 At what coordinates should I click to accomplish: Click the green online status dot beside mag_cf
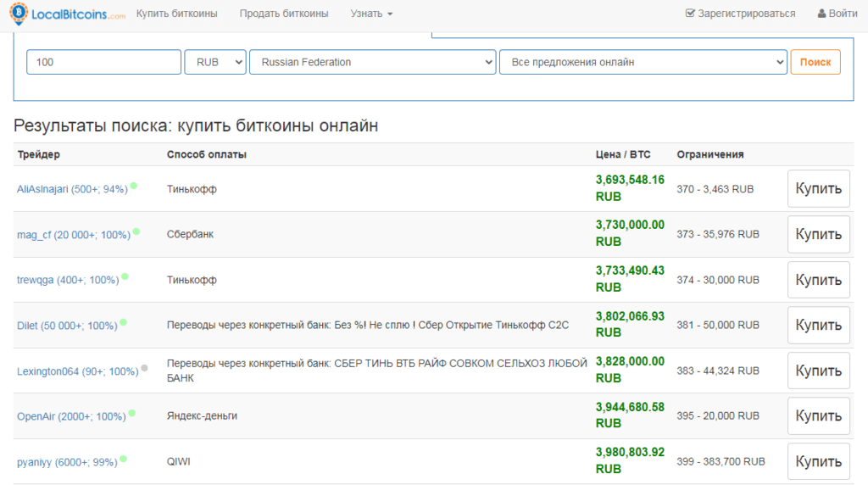click(x=136, y=231)
